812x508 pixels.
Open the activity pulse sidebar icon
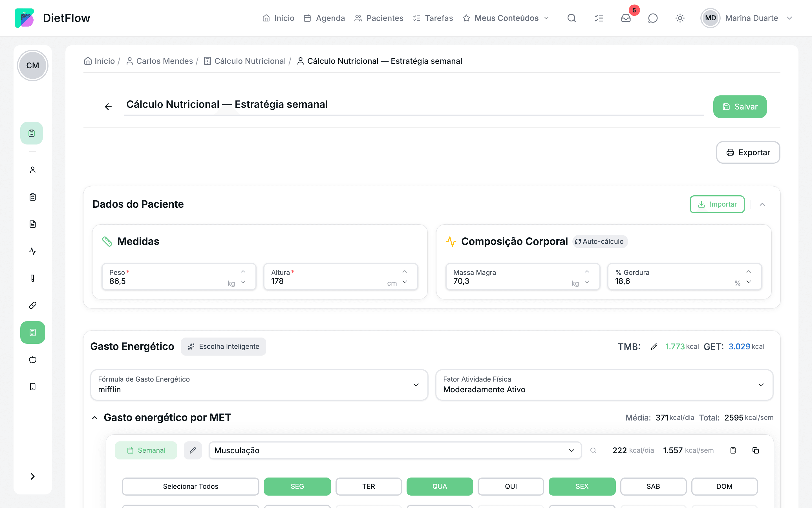(32, 251)
